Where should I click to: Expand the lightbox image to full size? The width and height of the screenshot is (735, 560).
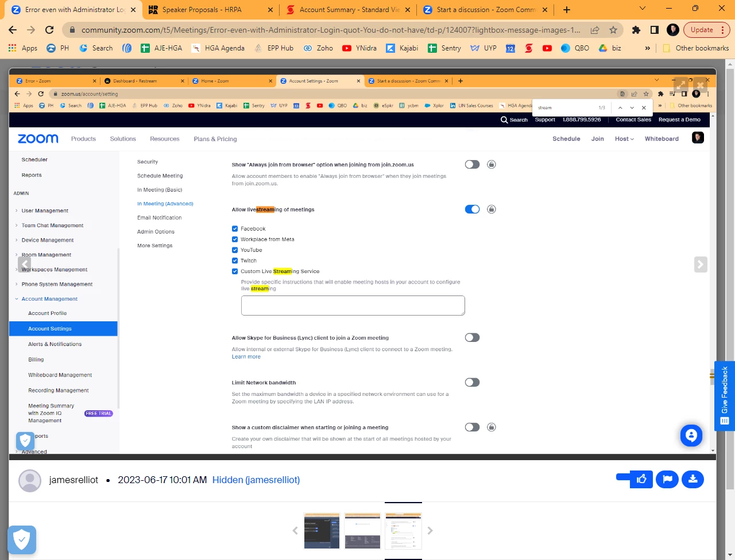click(x=681, y=85)
